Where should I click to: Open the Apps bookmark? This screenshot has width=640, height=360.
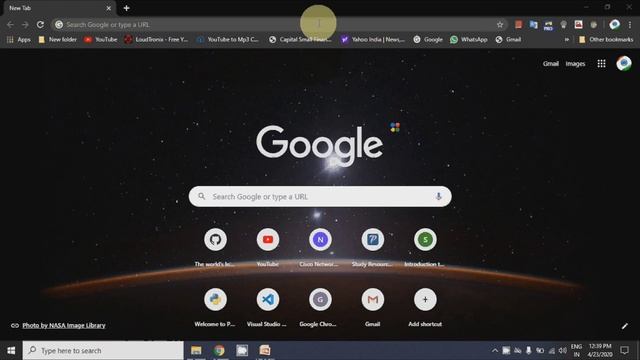click(x=19, y=40)
